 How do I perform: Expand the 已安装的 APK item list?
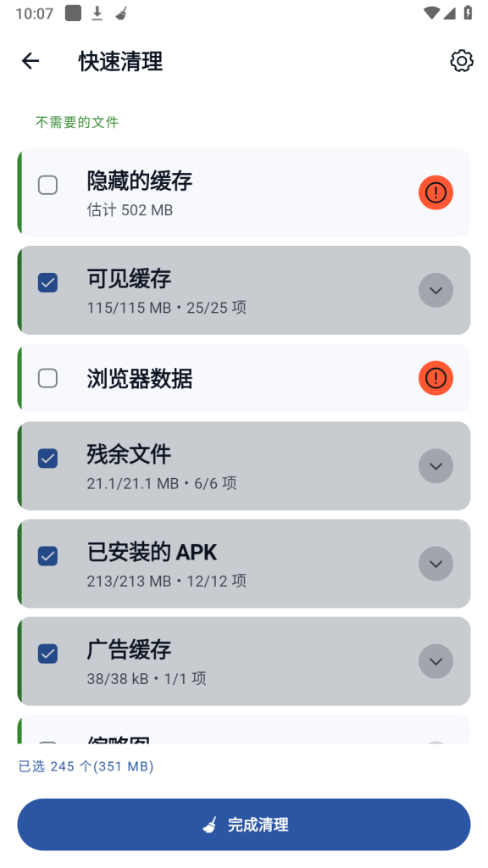coord(436,564)
